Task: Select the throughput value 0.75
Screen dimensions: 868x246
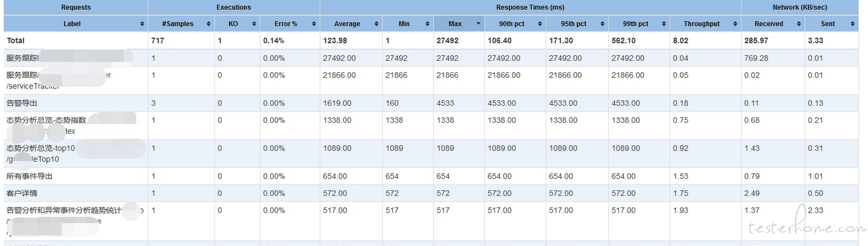Action: [x=680, y=120]
